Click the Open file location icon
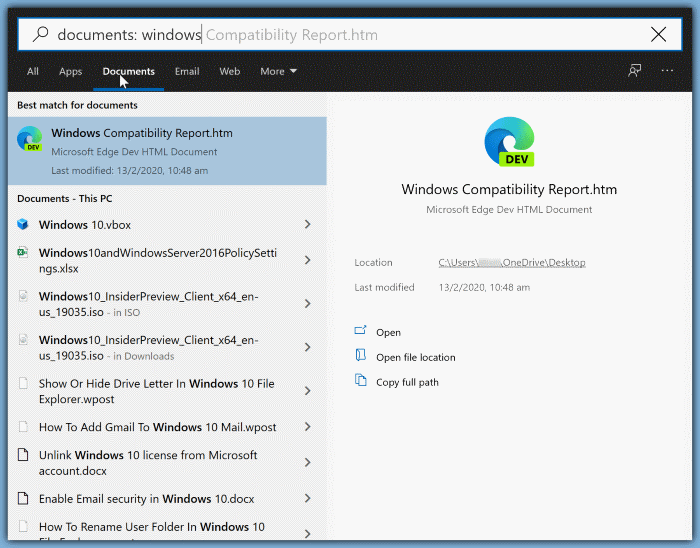 point(360,355)
